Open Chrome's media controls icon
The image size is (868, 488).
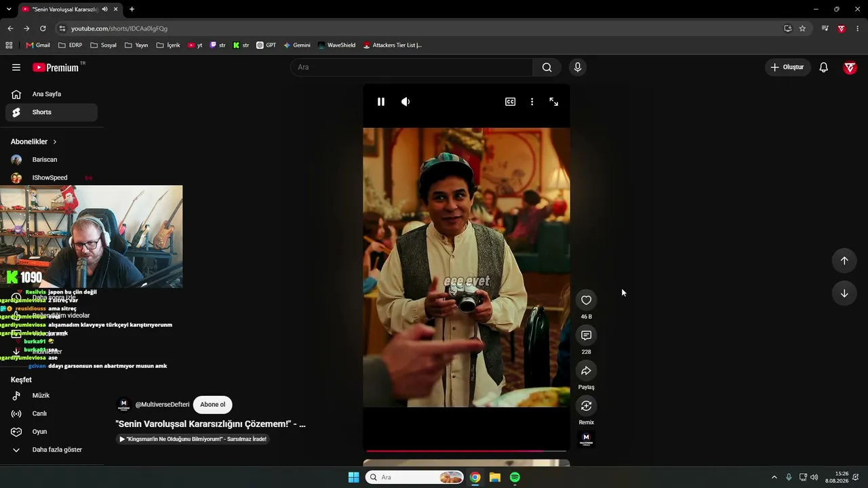825,28
